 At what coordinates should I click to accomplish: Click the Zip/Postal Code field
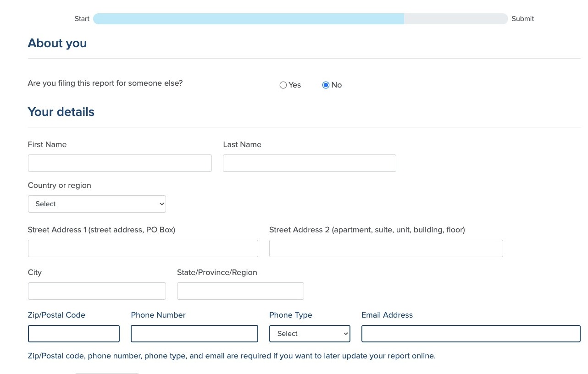tap(74, 334)
